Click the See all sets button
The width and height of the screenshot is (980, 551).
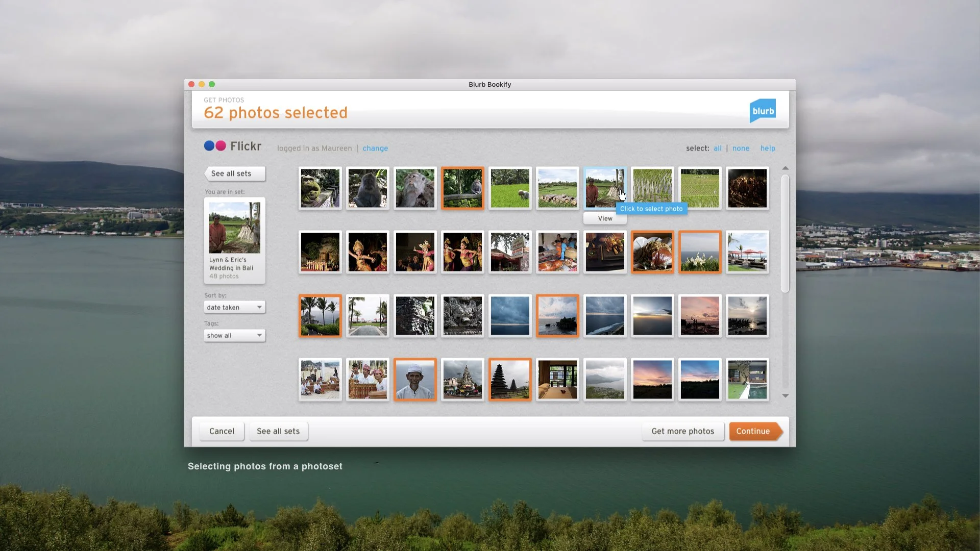[234, 173]
